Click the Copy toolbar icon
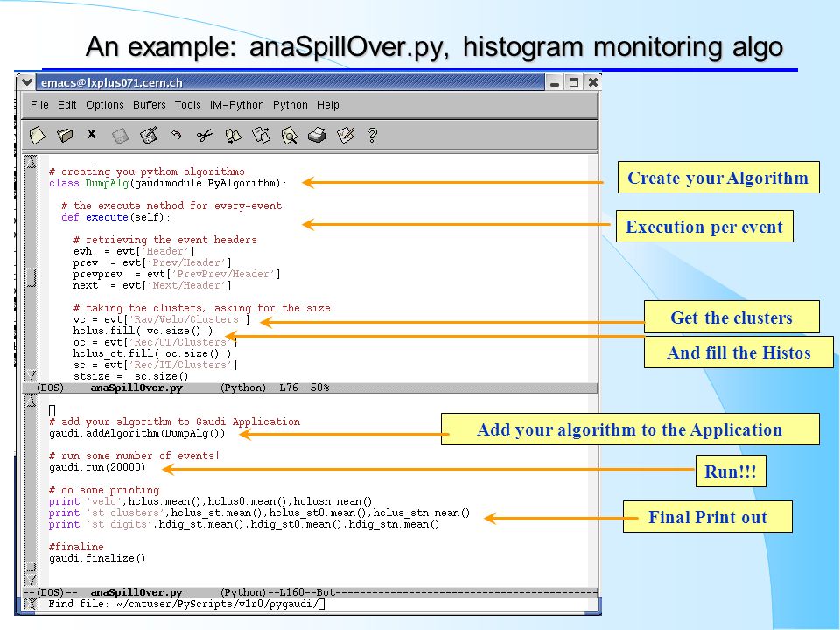Image resolution: width=840 pixels, height=630 pixels. (233, 136)
